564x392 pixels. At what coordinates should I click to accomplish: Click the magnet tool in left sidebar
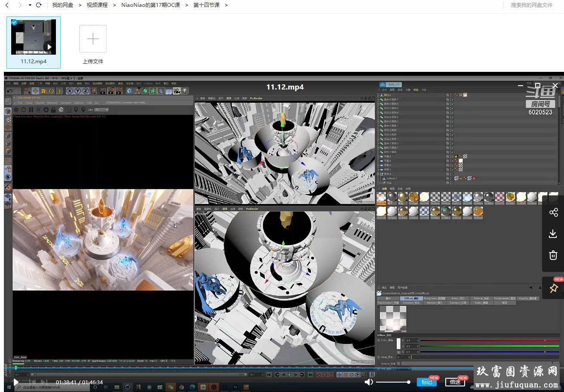8,188
